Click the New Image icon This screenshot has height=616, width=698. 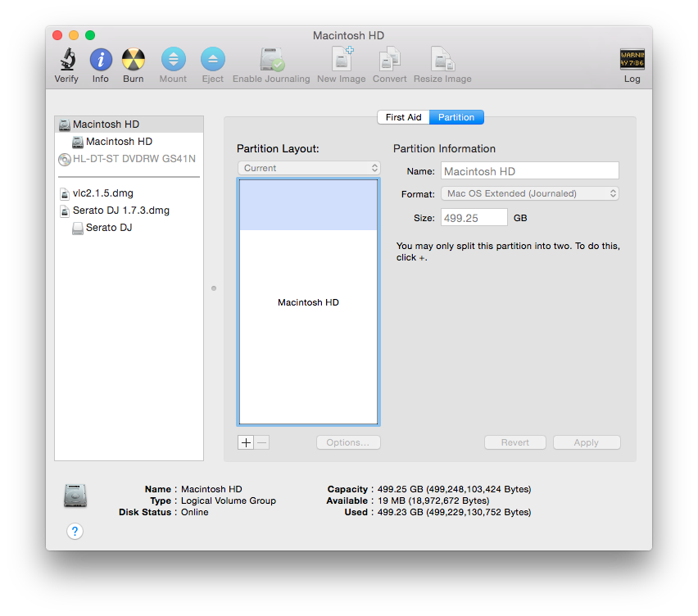point(342,59)
